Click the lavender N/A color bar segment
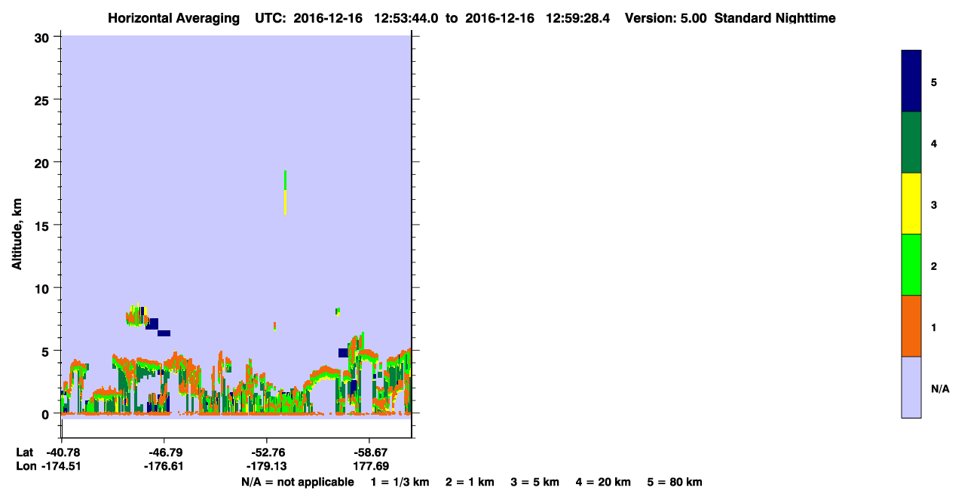 tap(911, 387)
